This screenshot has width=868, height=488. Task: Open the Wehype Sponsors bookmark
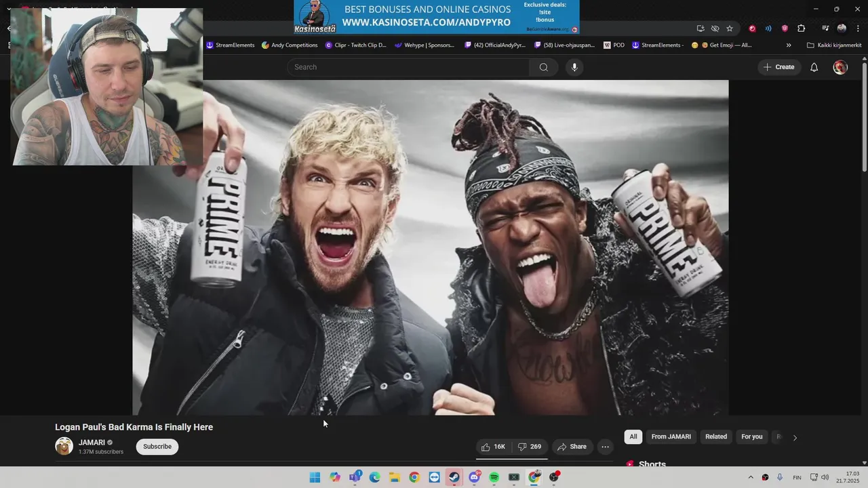tap(425, 45)
